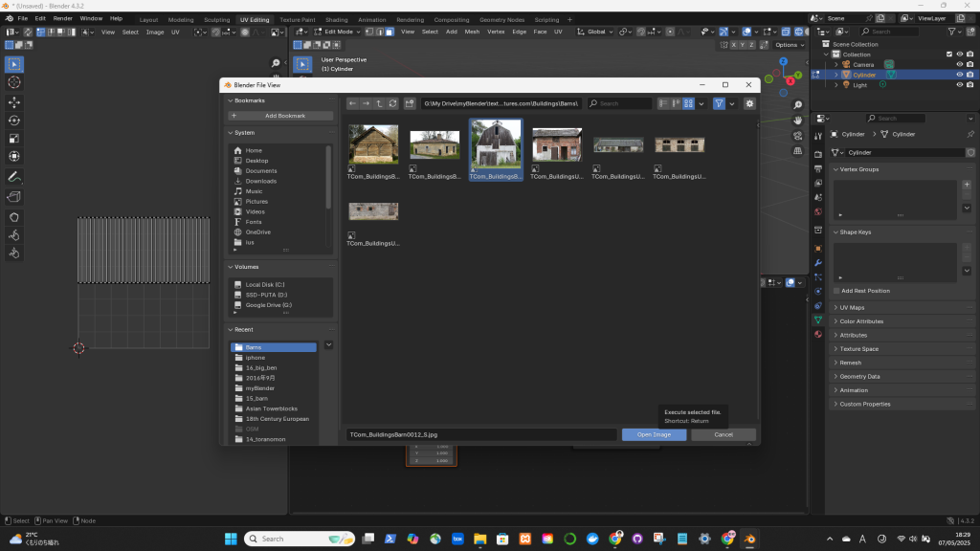Viewport: 980px width, 551px height.
Task: Go to parent directory in file browser
Action: 379,103
